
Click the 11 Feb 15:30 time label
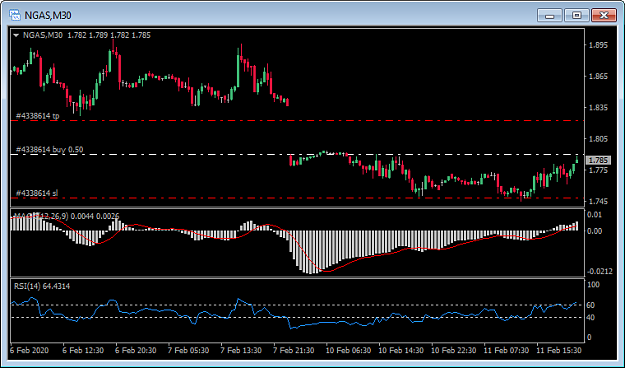click(x=559, y=350)
